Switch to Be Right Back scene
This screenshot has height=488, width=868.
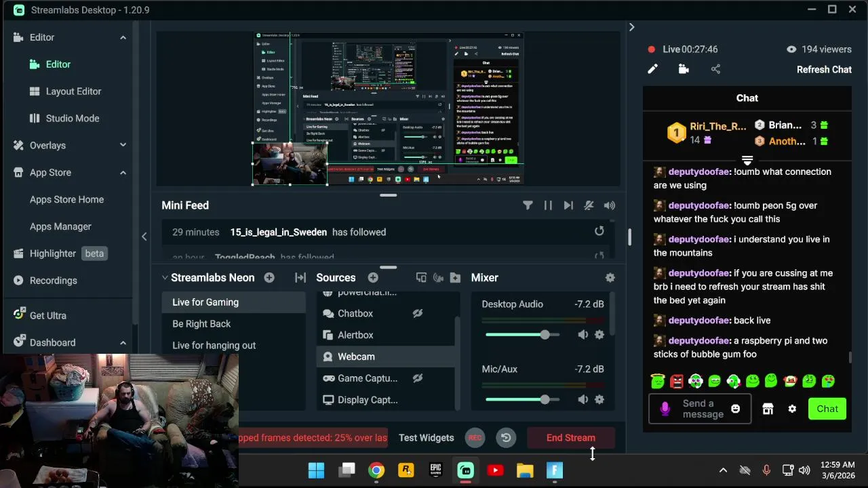(x=234, y=324)
